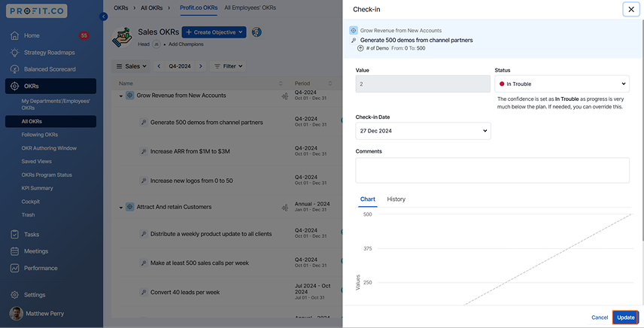Collapse Attract And retain Customers objective

click(x=120, y=208)
